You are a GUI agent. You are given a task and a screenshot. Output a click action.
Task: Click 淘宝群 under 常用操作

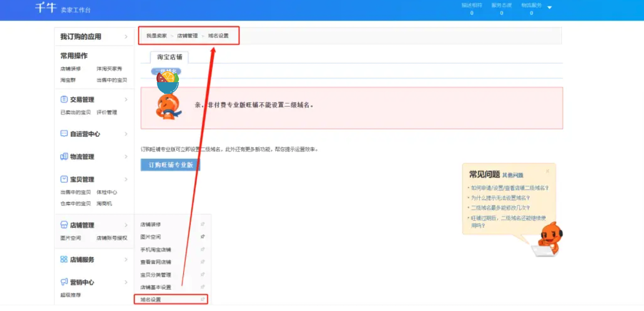(68, 80)
